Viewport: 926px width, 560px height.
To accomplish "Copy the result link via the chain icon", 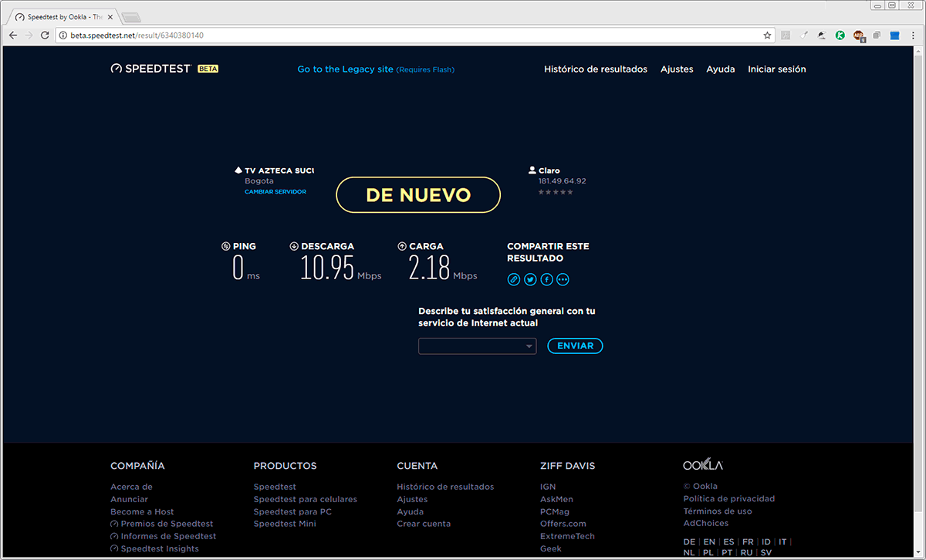I will coord(514,279).
